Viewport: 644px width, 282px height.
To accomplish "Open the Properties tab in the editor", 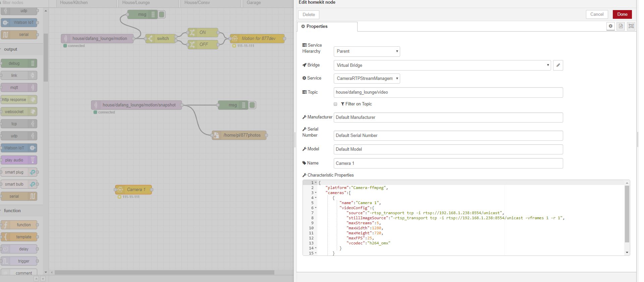I will [327, 27].
